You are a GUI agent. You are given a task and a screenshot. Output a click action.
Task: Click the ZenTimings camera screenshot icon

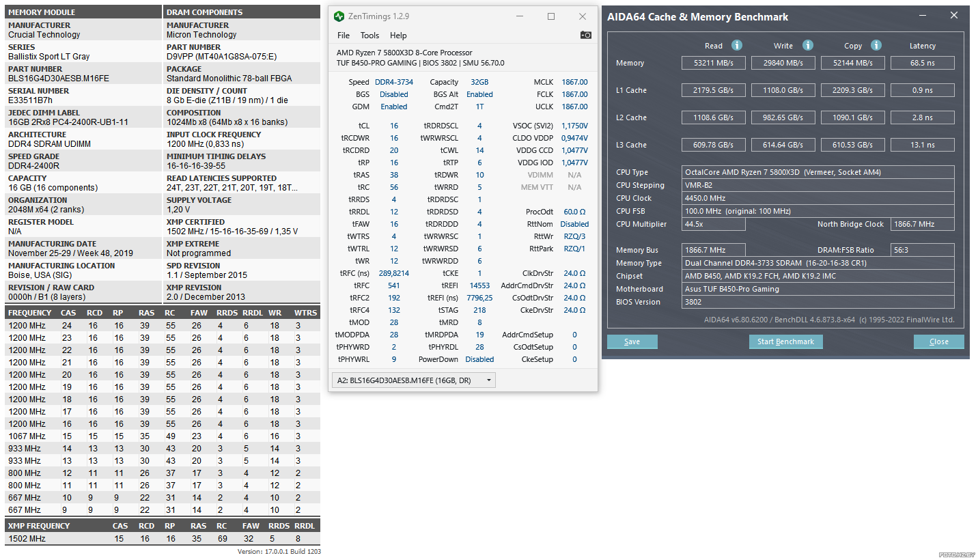point(585,35)
